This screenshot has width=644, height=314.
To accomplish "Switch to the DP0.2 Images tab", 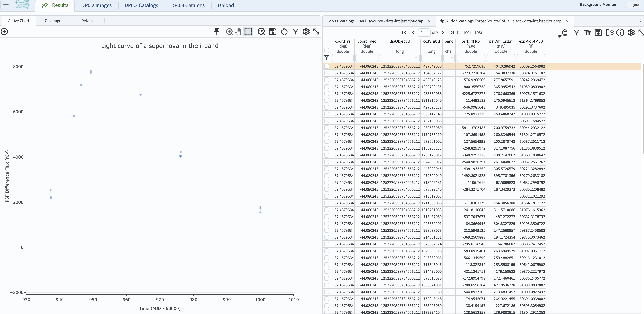I will (x=97, y=5).
